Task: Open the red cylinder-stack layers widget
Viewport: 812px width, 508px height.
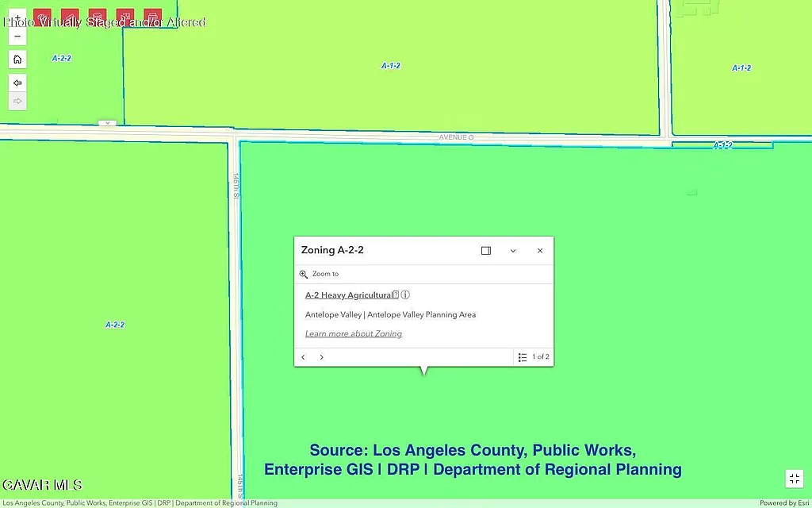Action: click(x=98, y=17)
